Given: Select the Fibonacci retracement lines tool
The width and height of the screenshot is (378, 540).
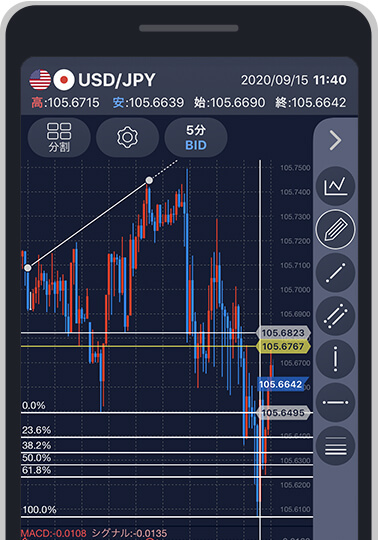Looking at the screenshot, I should pyautogui.click(x=335, y=446).
